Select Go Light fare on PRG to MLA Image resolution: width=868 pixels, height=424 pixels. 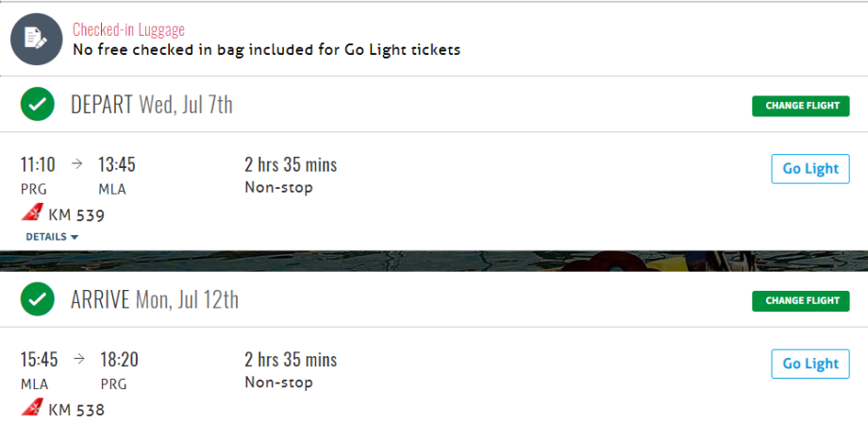pos(810,169)
